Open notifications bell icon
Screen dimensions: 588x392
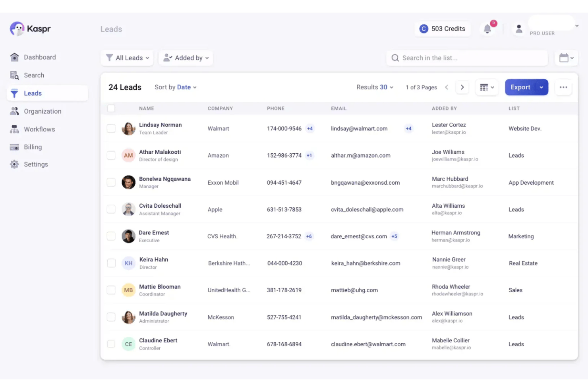[487, 29]
